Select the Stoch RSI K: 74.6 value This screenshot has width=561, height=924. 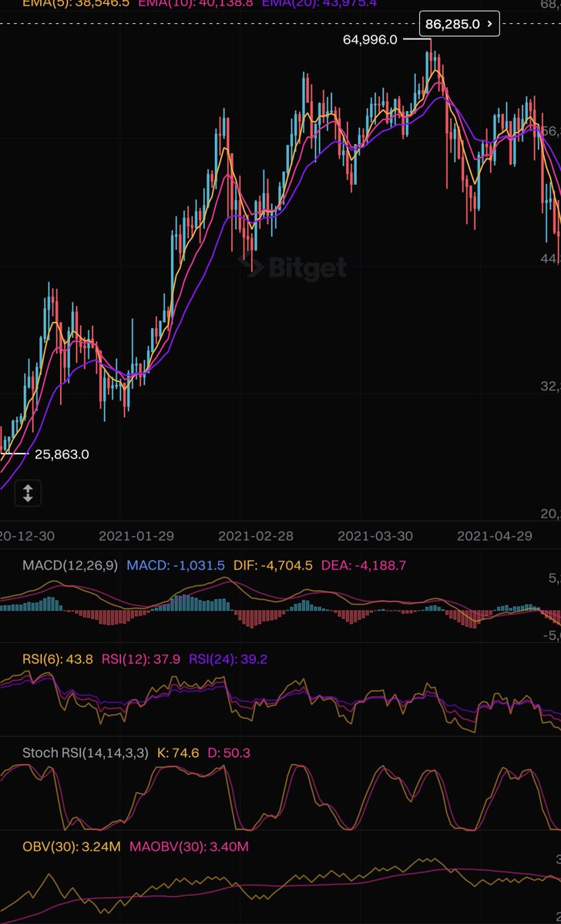pyautogui.click(x=176, y=752)
